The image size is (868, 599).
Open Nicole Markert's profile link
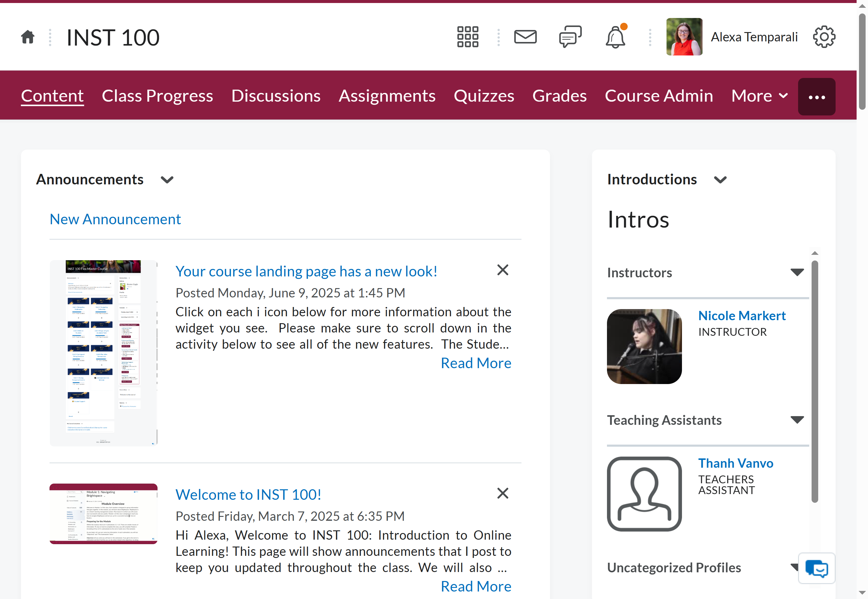point(742,316)
